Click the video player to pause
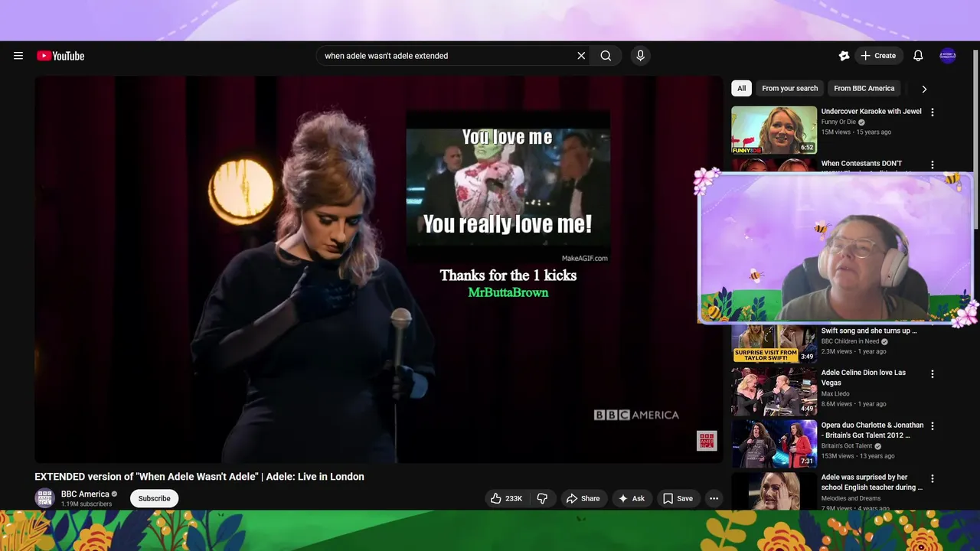Viewport: 980px width, 551px height. tap(379, 269)
